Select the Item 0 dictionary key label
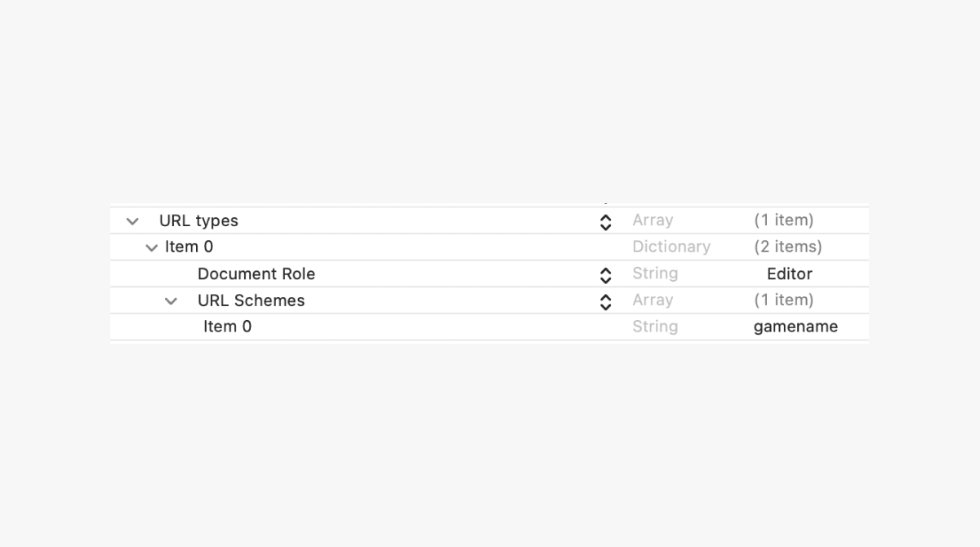This screenshot has height=547, width=980. (x=189, y=247)
